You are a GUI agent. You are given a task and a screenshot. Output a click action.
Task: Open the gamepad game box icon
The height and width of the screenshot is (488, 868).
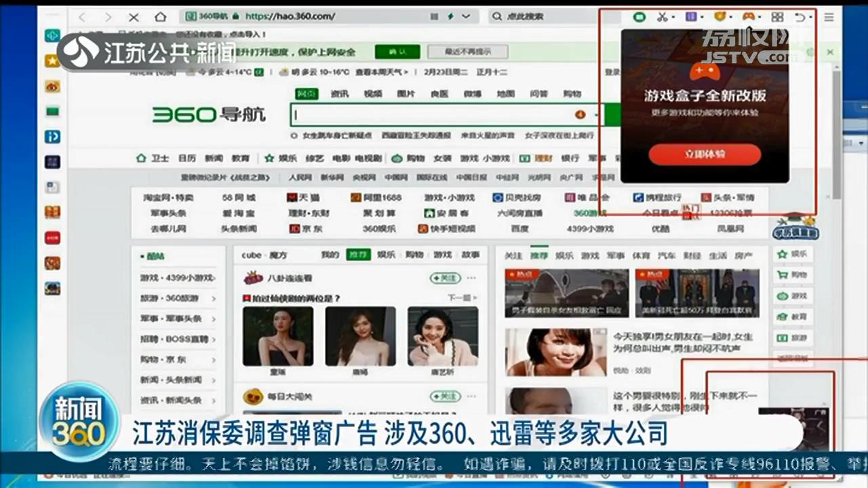[x=748, y=17]
